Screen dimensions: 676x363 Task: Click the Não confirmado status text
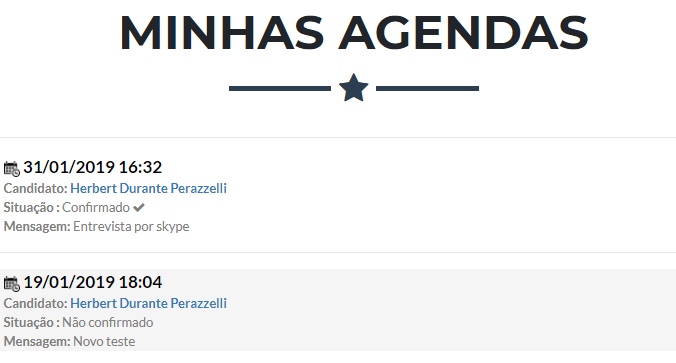108,322
